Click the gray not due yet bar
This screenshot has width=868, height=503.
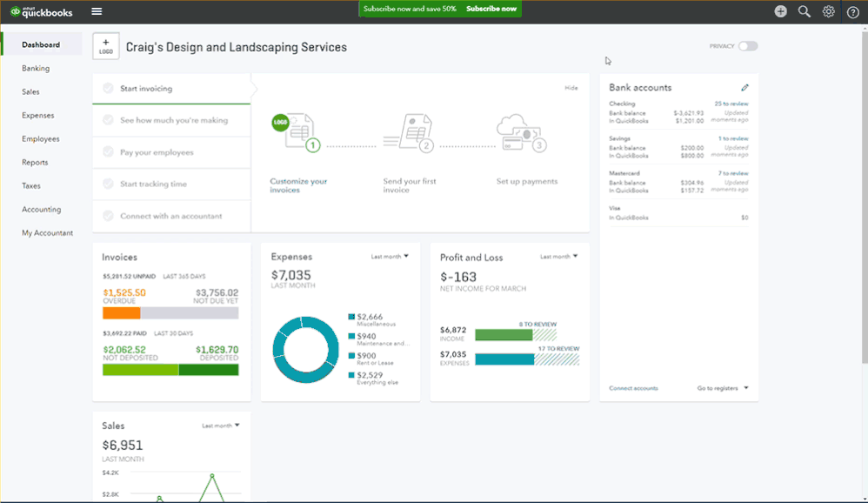point(190,313)
